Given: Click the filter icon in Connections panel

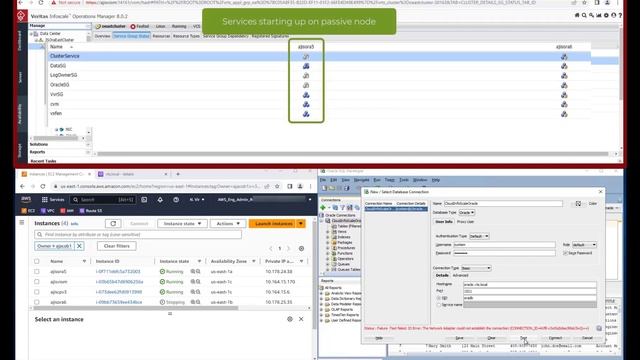Looking at the screenshot, I should 342,208.
